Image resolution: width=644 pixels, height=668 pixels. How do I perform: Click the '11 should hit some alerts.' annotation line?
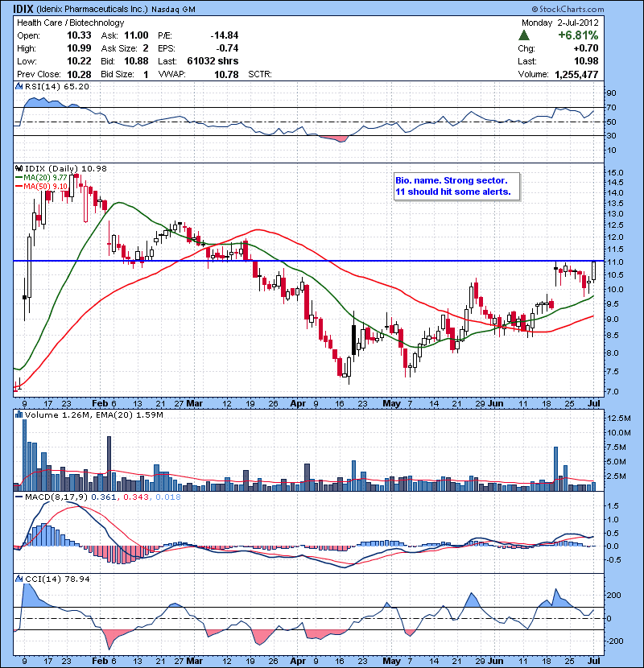tap(452, 192)
